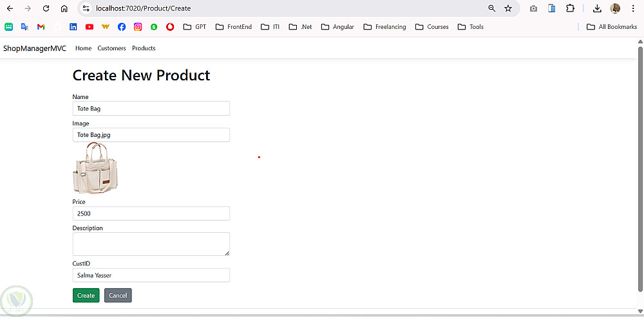The height and width of the screenshot is (317, 644).
Task: Click the Price label text
Action: [x=79, y=202]
